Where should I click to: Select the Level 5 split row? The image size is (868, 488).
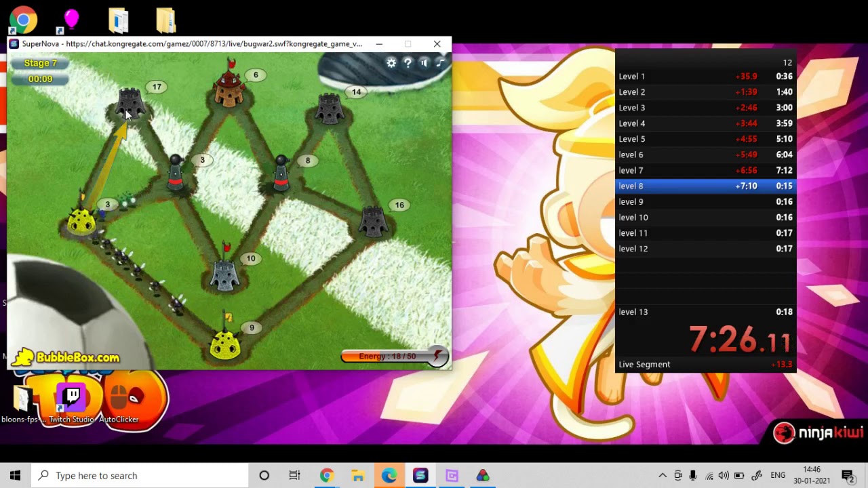[x=705, y=139]
